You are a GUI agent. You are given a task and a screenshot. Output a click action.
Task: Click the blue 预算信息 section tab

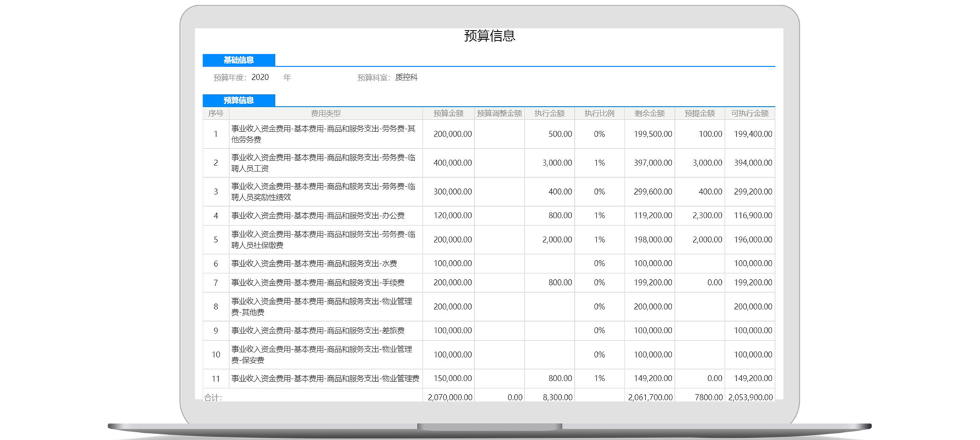point(238,101)
